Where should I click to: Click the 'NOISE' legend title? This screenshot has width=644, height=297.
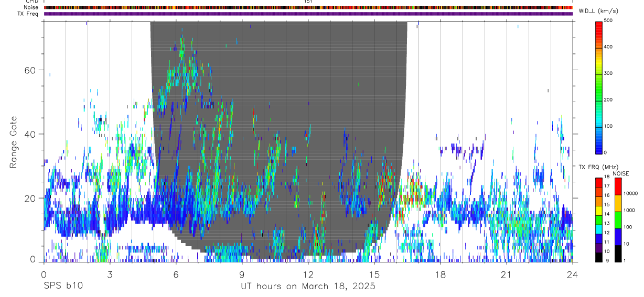click(x=621, y=173)
